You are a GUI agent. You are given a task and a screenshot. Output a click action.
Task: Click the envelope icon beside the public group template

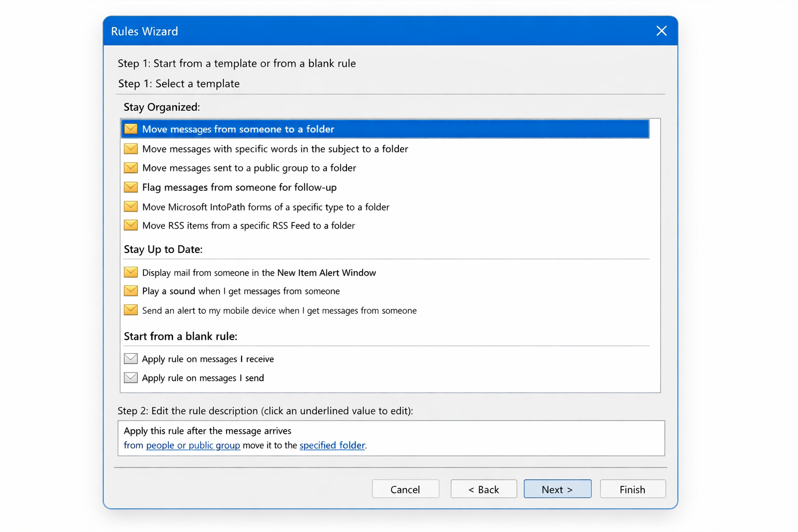click(130, 167)
